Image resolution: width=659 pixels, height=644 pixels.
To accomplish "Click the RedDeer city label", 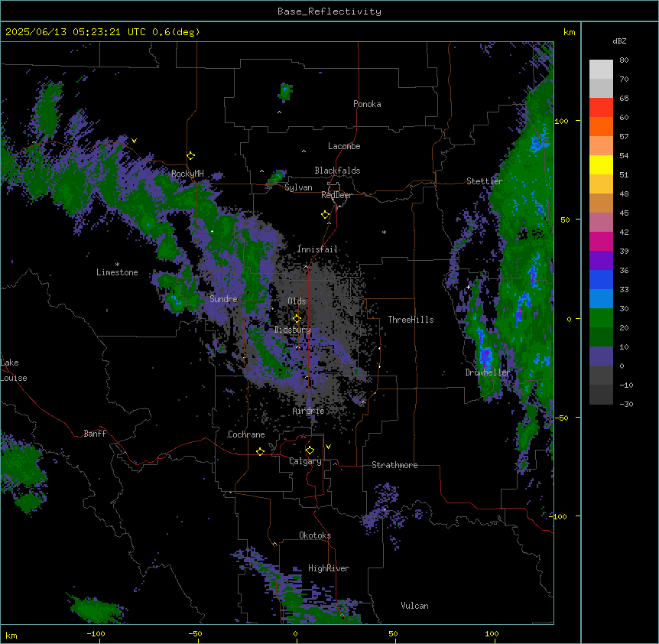I will 336,195.
